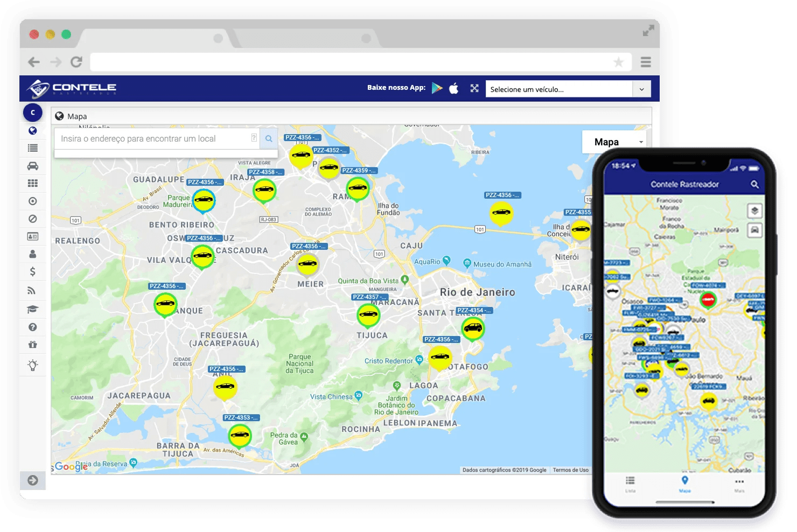797x532 pixels.
Task: Expand the sidebar with the arrow button
Action: pos(33,480)
